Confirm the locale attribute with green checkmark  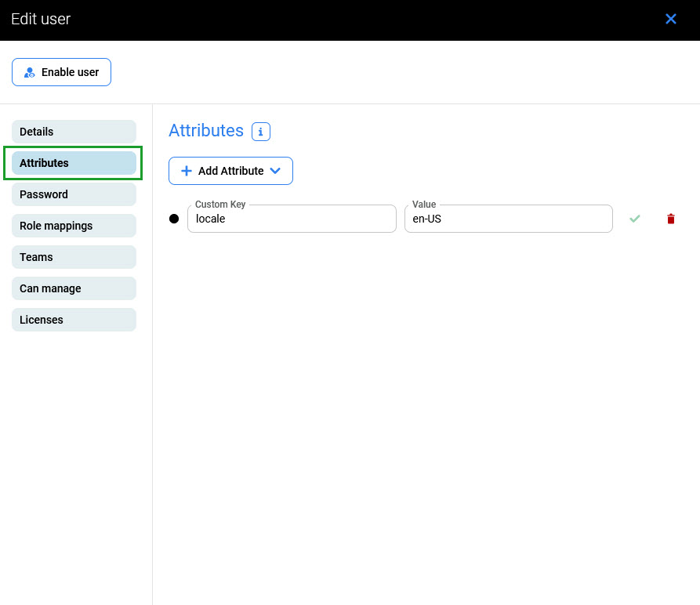tap(635, 219)
